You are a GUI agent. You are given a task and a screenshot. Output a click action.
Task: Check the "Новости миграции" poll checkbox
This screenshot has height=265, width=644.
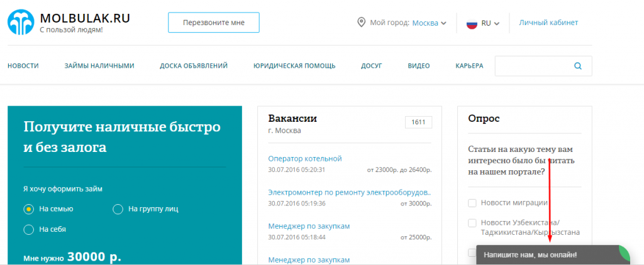click(x=472, y=203)
